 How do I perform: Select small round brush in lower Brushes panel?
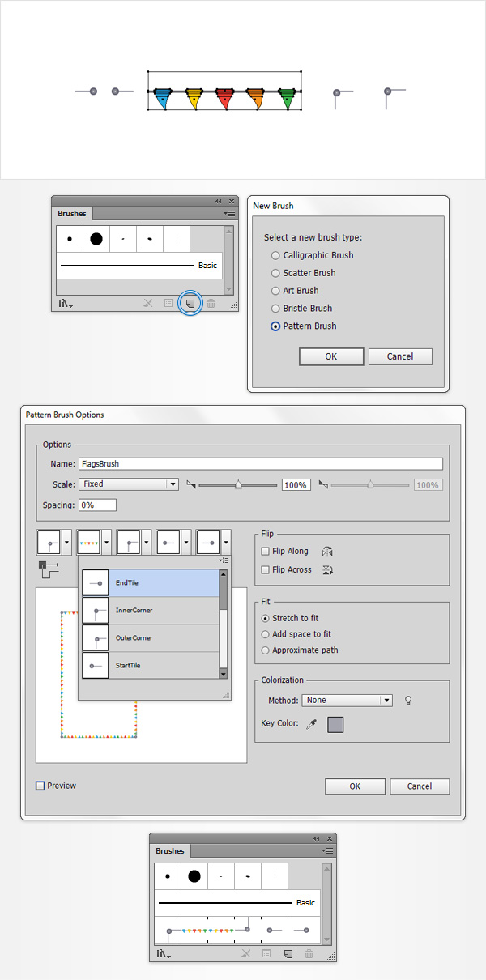(x=168, y=876)
